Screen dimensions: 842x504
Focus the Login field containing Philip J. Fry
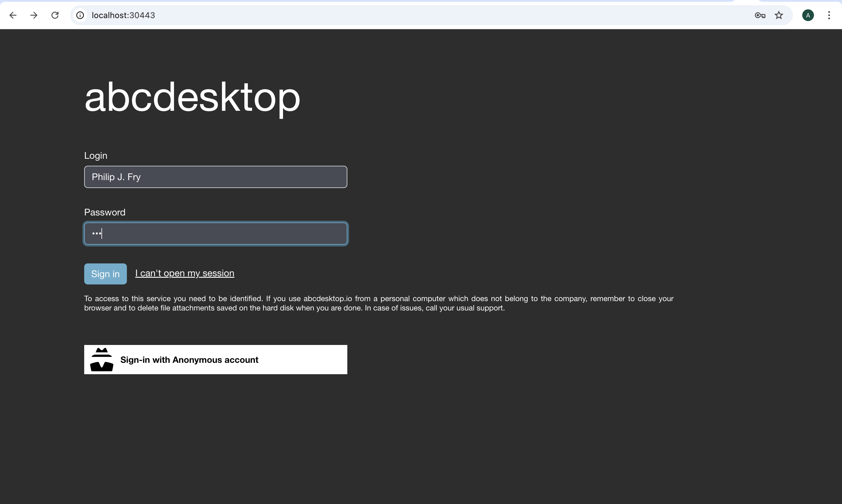[215, 177]
